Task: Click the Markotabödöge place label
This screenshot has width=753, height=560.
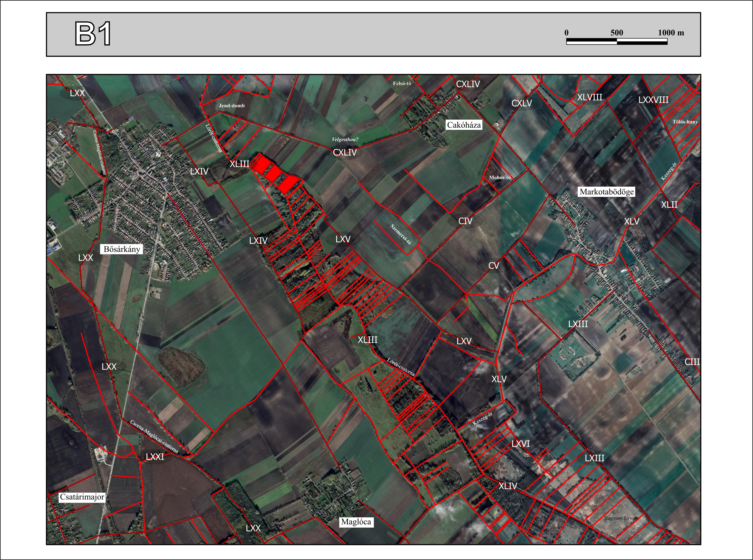Action: pos(607,192)
